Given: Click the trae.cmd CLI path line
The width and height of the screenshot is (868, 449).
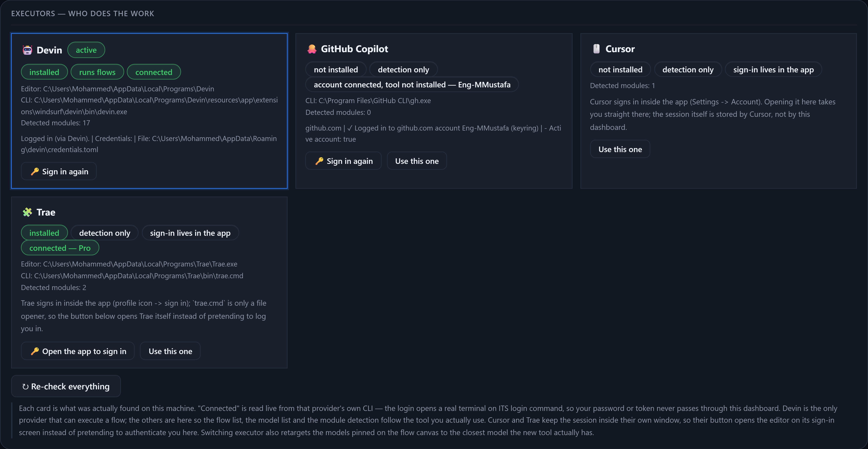Looking at the screenshot, I should 132,275.
